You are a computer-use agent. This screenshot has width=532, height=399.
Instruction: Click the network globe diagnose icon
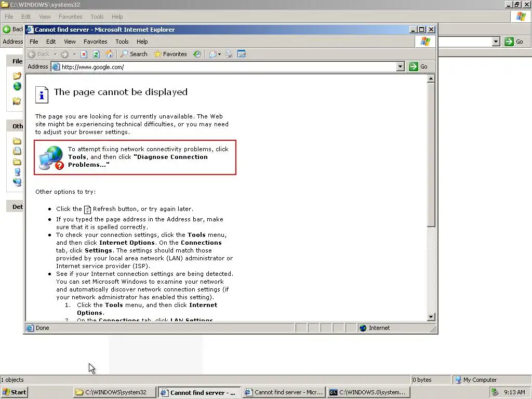coord(51,157)
